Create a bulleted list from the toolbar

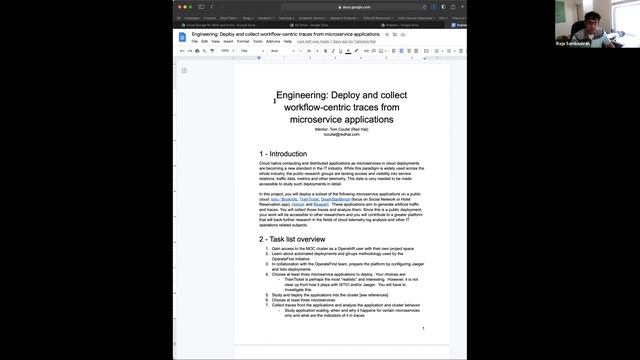(449, 51)
